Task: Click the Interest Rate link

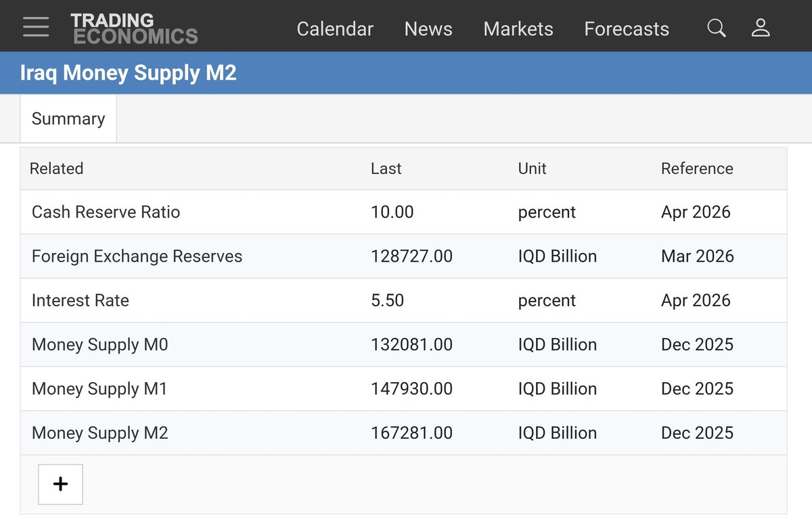Action: tap(81, 300)
